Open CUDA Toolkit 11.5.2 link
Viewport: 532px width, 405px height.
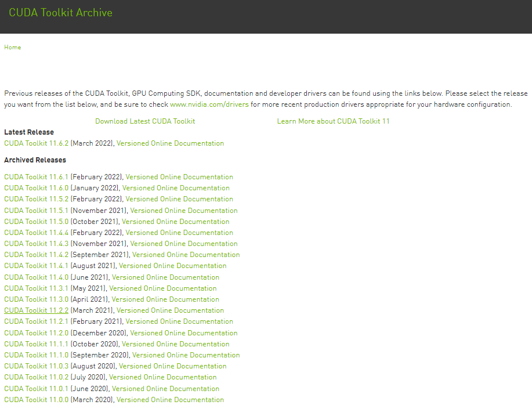(37, 199)
